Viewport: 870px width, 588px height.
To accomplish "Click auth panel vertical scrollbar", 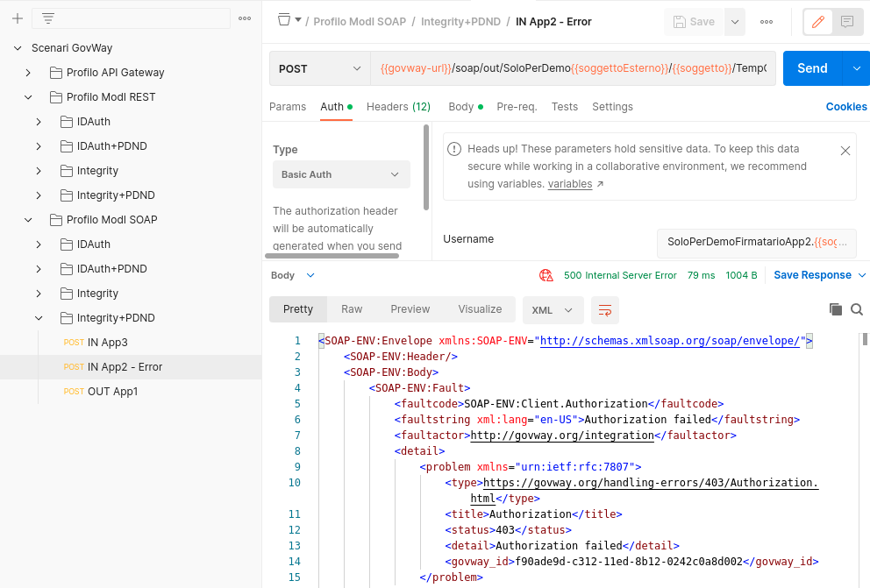I will point(426,167).
